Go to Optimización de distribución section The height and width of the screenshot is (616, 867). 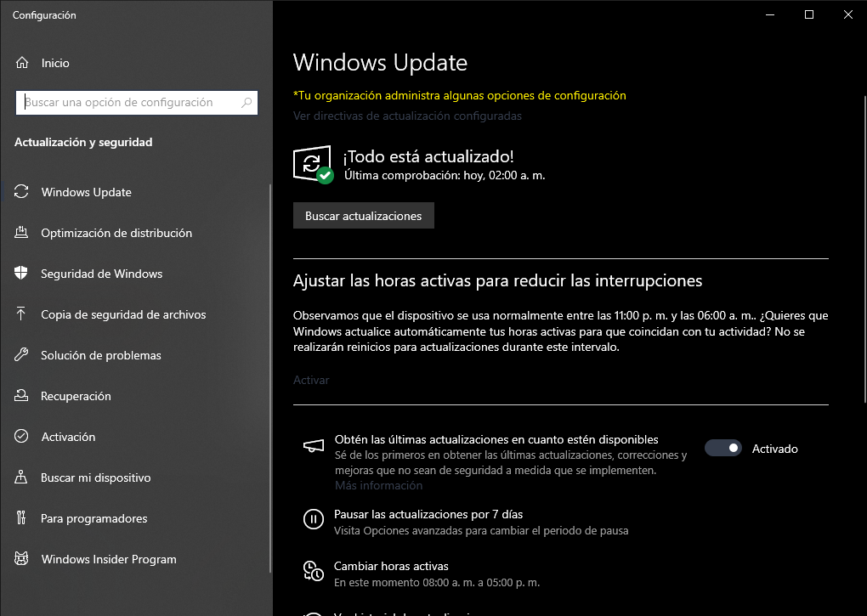135,233
